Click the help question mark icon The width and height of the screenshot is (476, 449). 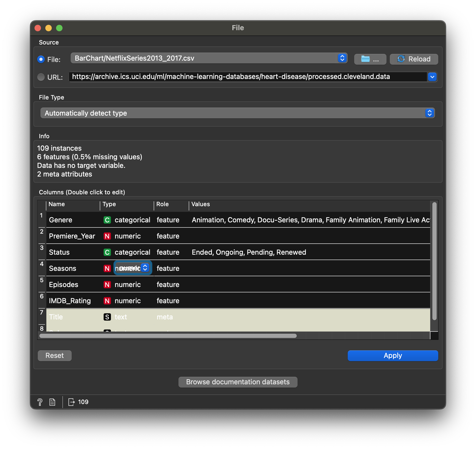click(40, 402)
